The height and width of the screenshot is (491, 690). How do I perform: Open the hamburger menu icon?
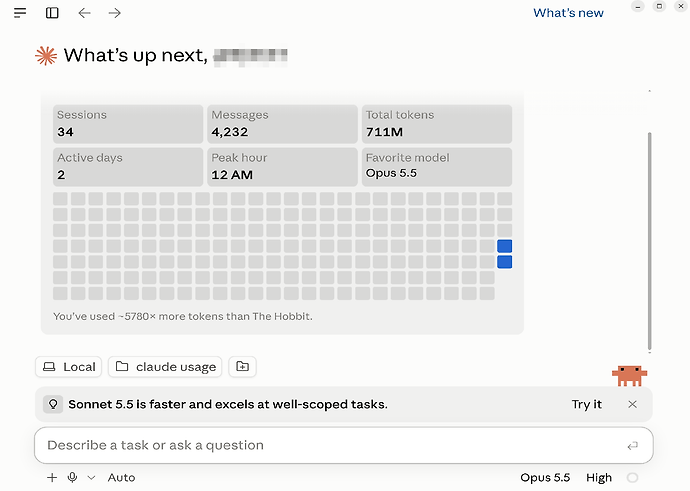coord(20,13)
